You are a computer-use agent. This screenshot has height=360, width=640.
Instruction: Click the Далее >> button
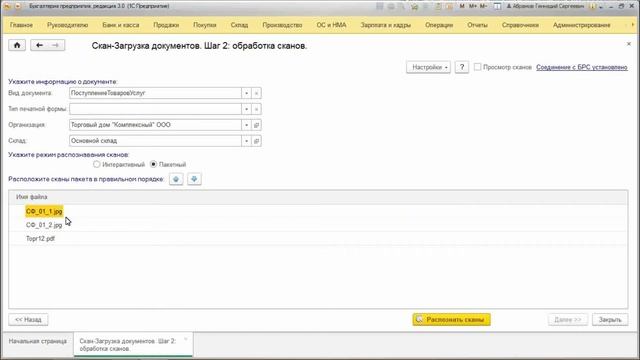click(568, 320)
